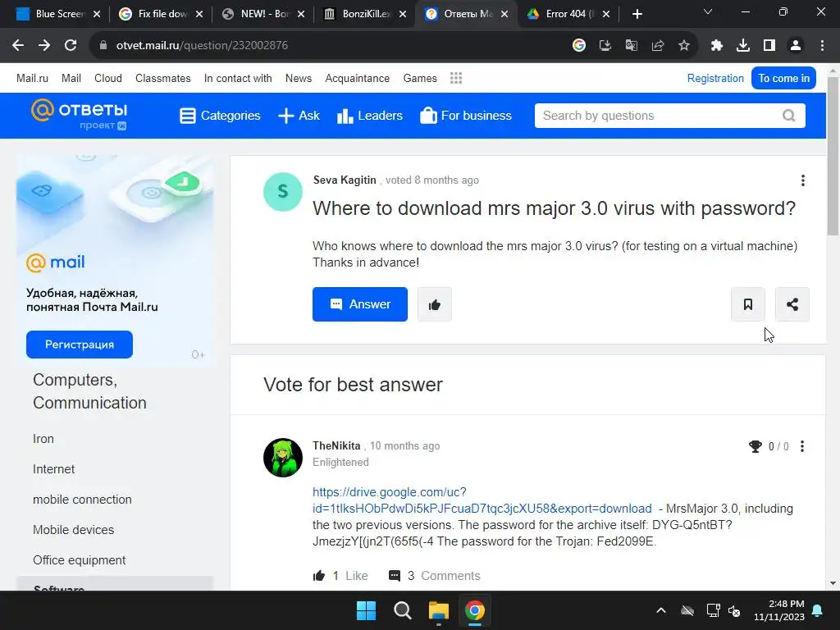This screenshot has width=840, height=630.
Task: Open the translate page icon
Action: coord(631,46)
